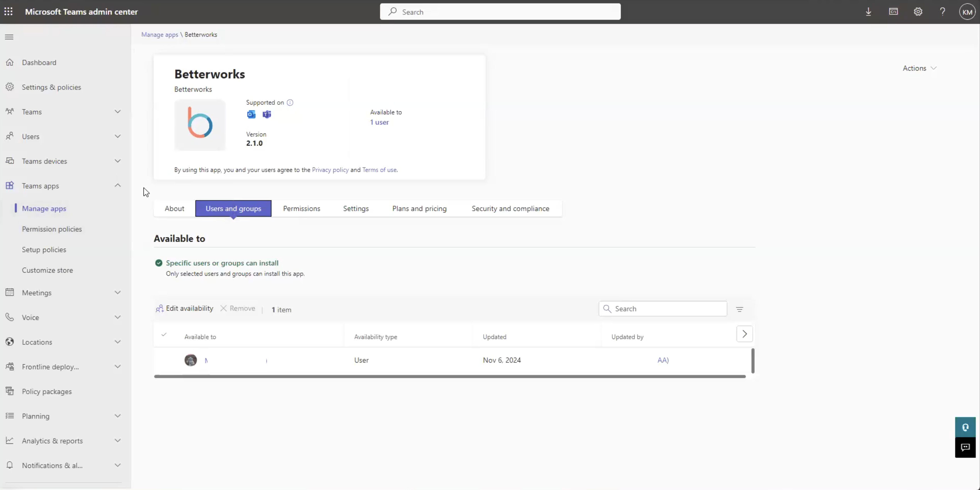Expand the Teams section chevron
The height and width of the screenshot is (490, 980).
[117, 112]
